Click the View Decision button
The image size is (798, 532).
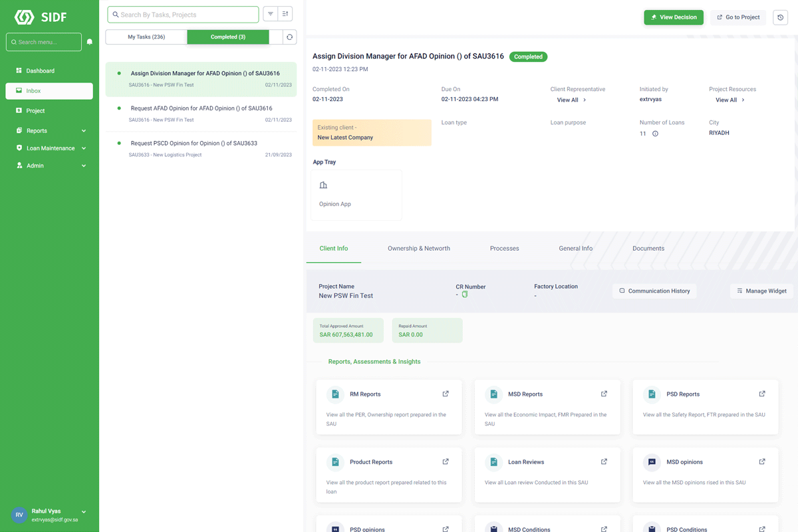click(x=673, y=17)
